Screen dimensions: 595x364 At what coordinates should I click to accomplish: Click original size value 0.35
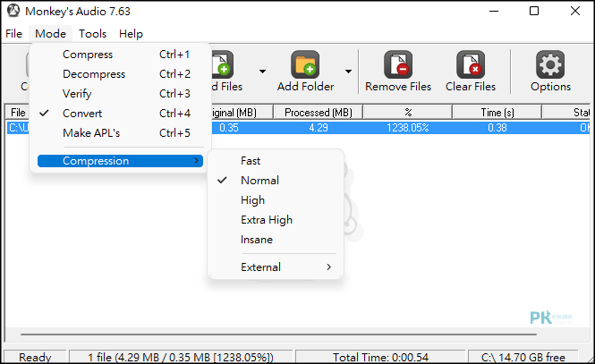[x=229, y=128]
